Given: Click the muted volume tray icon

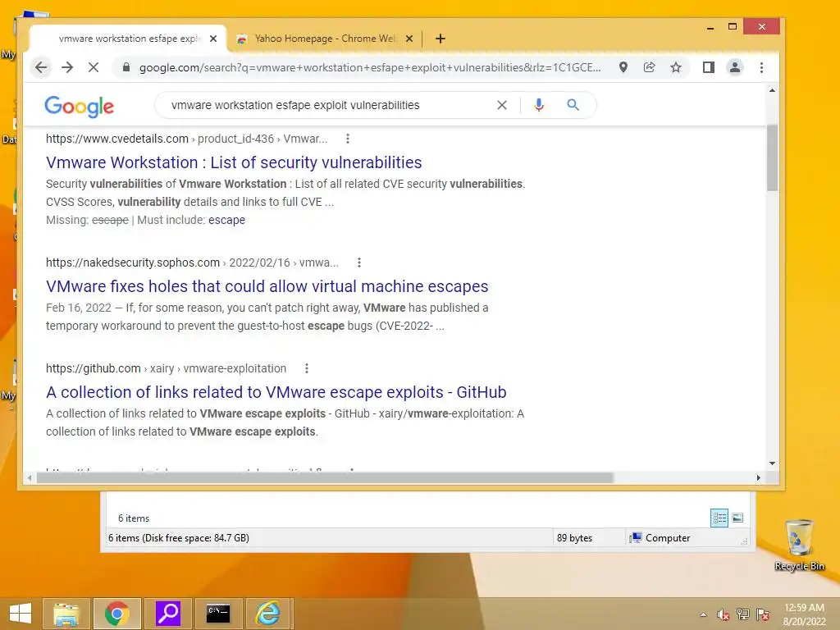Looking at the screenshot, I should point(724,614).
